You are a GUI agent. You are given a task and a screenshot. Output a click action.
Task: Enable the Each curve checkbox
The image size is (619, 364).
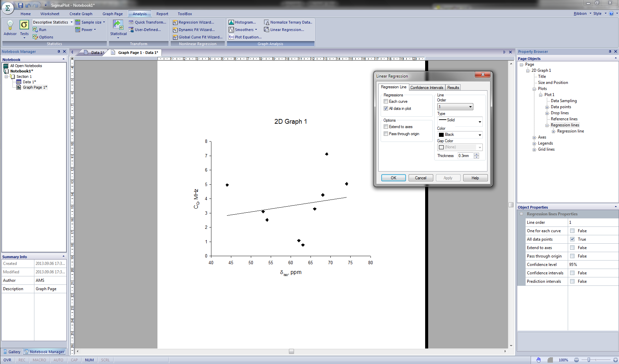(x=386, y=101)
